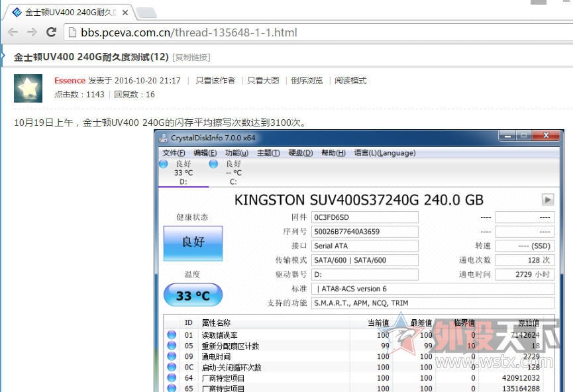The height and width of the screenshot is (392, 573).
Task: Click 复制链接 copy link
Action: pos(191,58)
